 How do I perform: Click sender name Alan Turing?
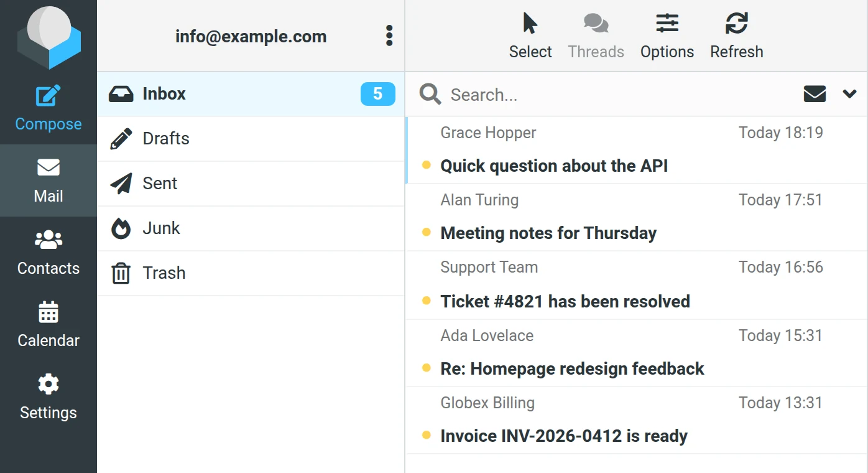coord(479,200)
